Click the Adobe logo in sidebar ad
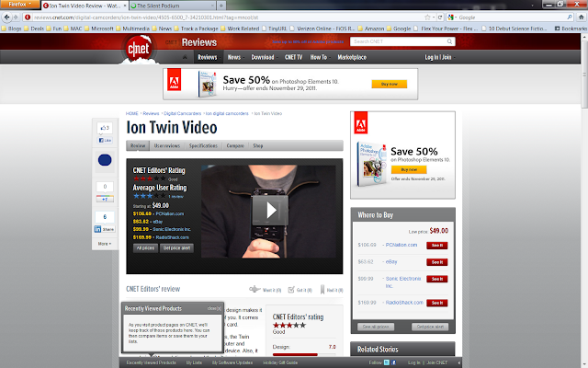This screenshot has width=588, height=368. (361, 122)
